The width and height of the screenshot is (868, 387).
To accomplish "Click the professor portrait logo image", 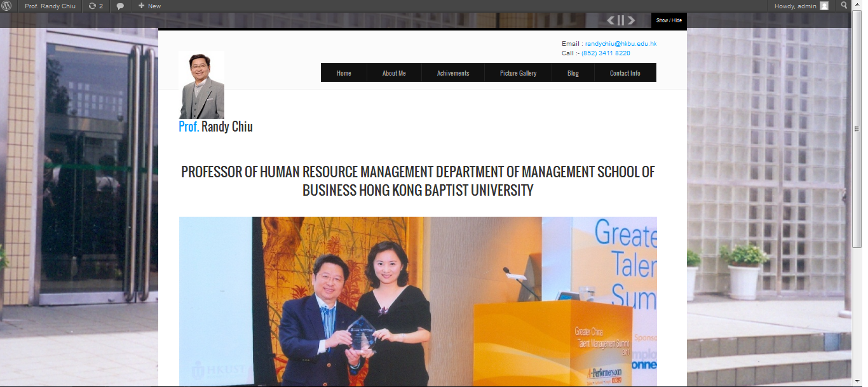I will coord(201,85).
